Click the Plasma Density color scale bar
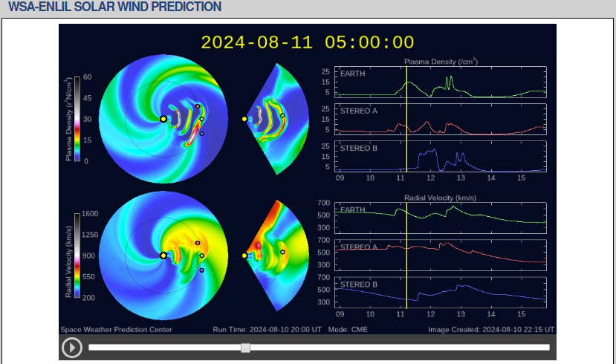The image size is (616, 364). pyautogui.click(x=76, y=119)
